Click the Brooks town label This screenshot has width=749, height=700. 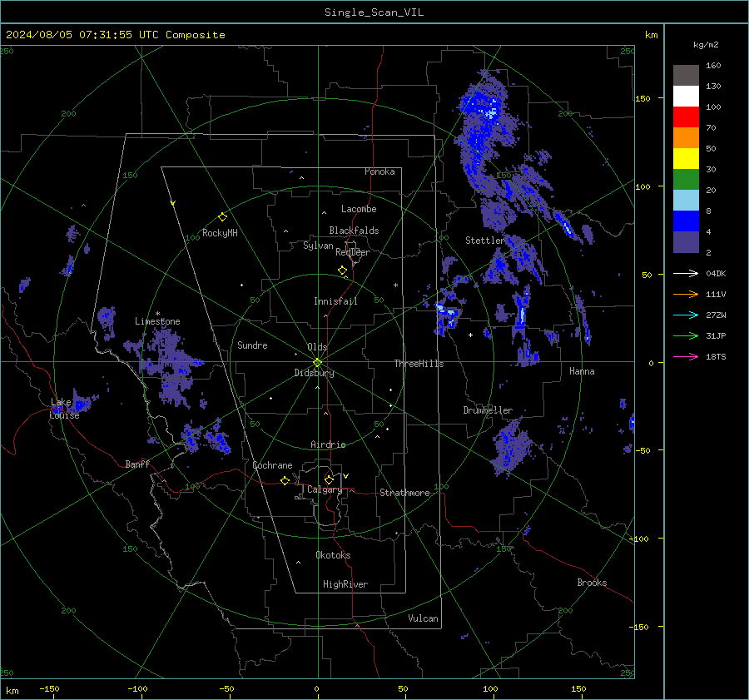coord(592,583)
